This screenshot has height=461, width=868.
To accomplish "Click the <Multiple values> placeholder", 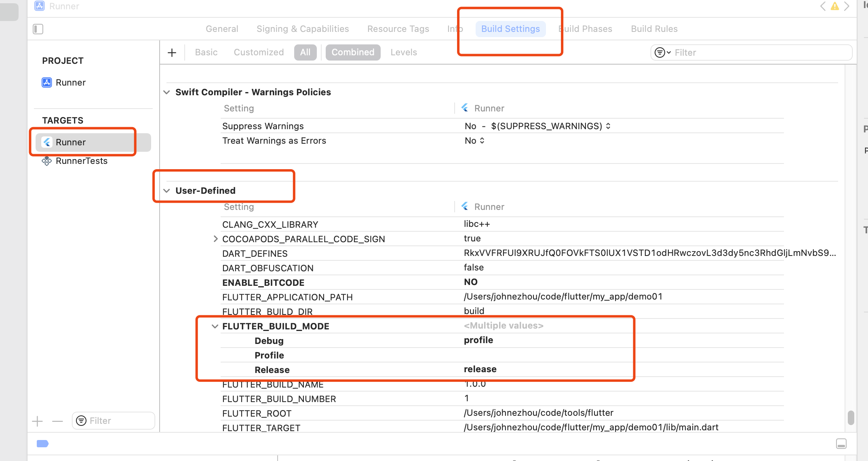I will 504,325.
